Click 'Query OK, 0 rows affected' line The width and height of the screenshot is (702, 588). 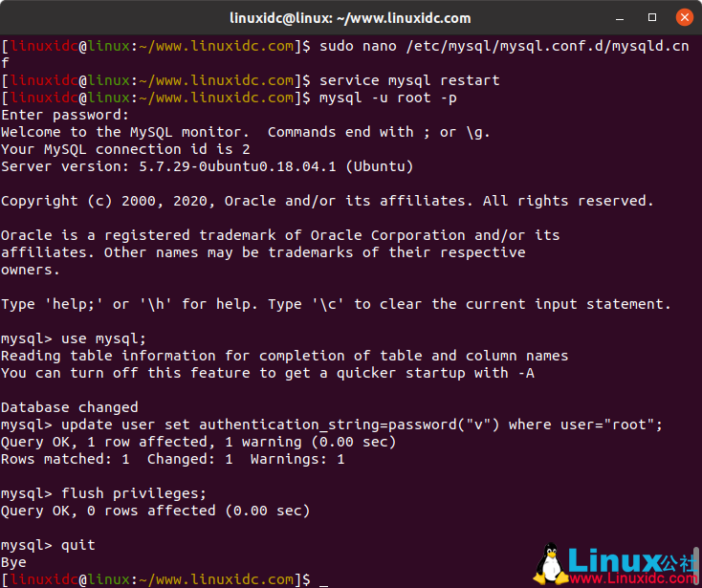coord(155,511)
